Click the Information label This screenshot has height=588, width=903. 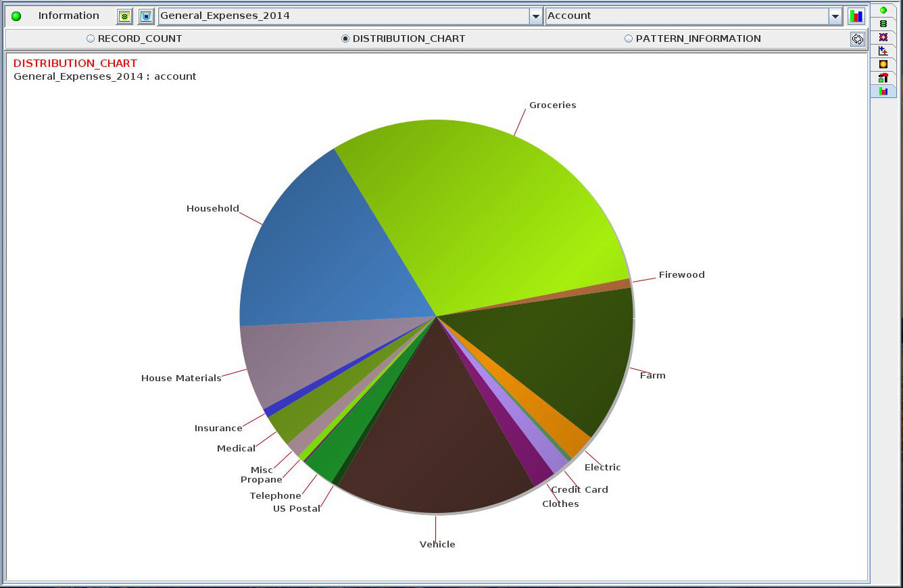pos(68,16)
